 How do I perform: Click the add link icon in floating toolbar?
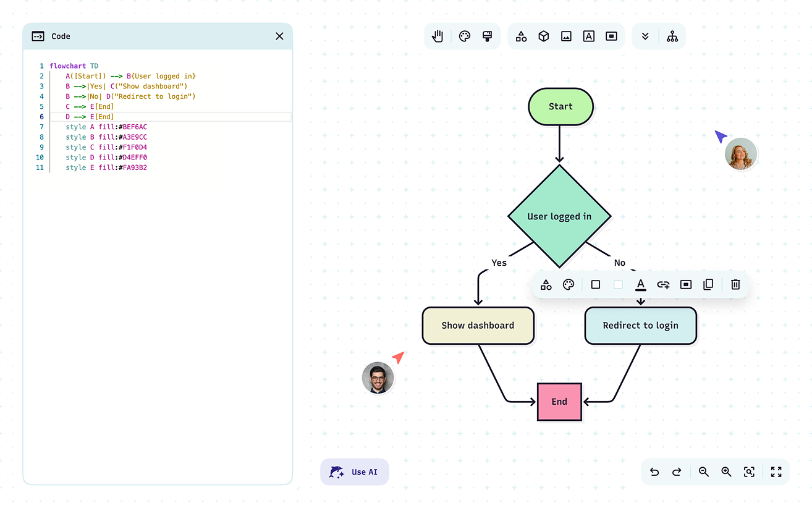(x=663, y=285)
